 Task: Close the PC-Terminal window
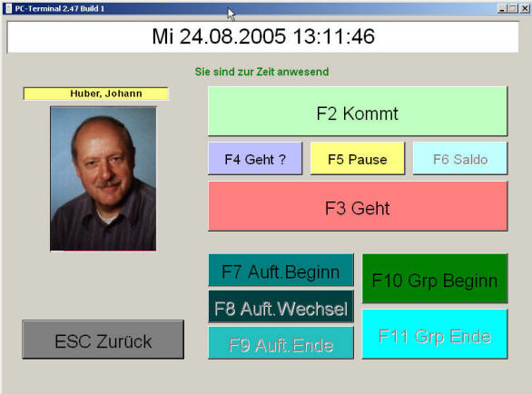[x=525, y=9]
